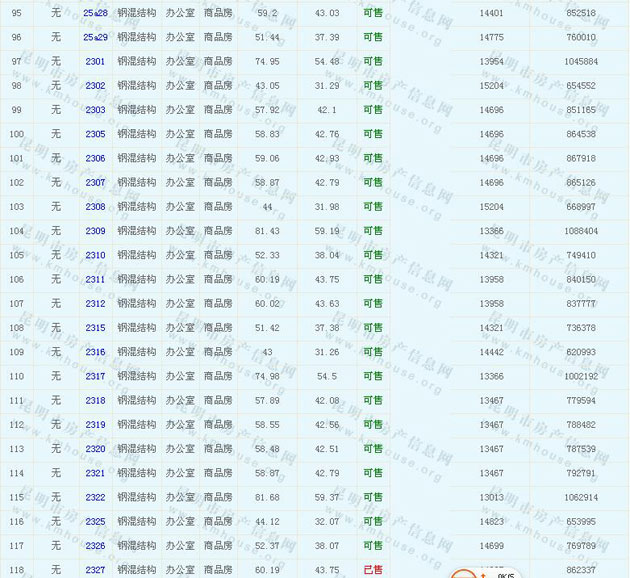
Task: Click room 2322 link
Action: coord(95,497)
